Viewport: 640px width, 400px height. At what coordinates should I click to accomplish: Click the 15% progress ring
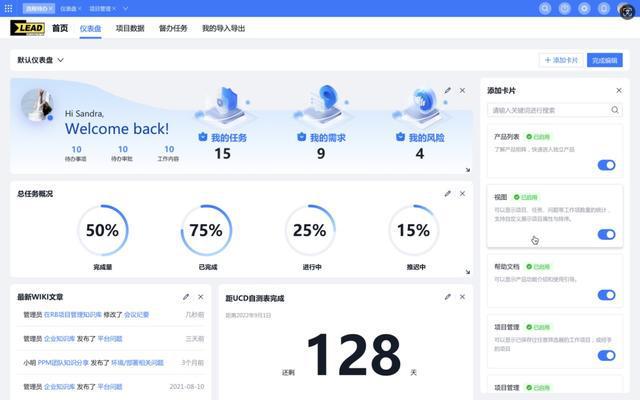(414, 230)
